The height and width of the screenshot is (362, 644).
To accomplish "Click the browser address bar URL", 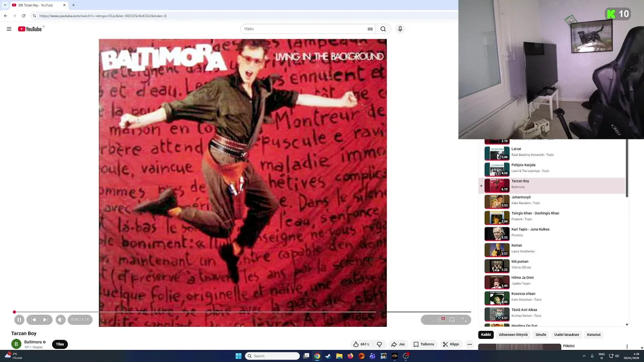I will [x=103, y=16].
